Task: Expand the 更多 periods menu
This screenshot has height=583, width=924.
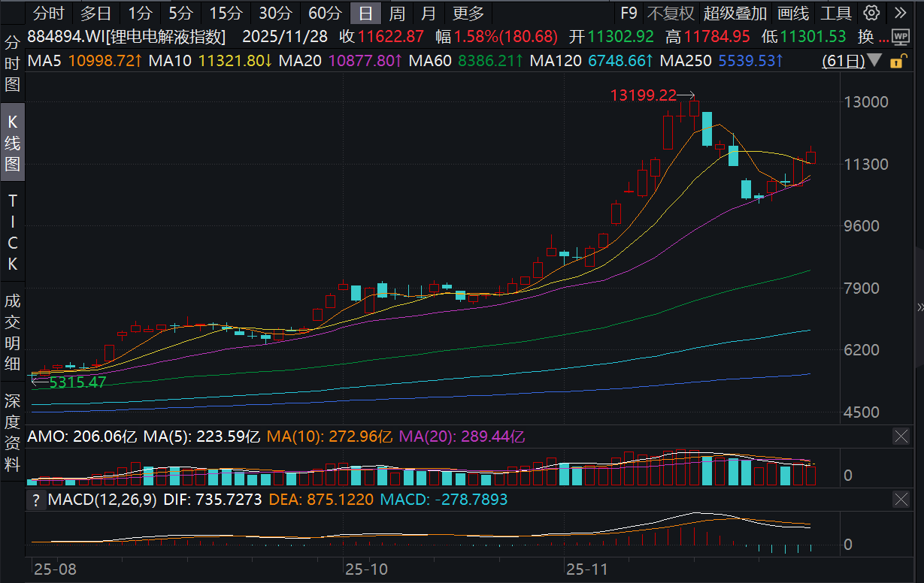Action: tap(468, 13)
